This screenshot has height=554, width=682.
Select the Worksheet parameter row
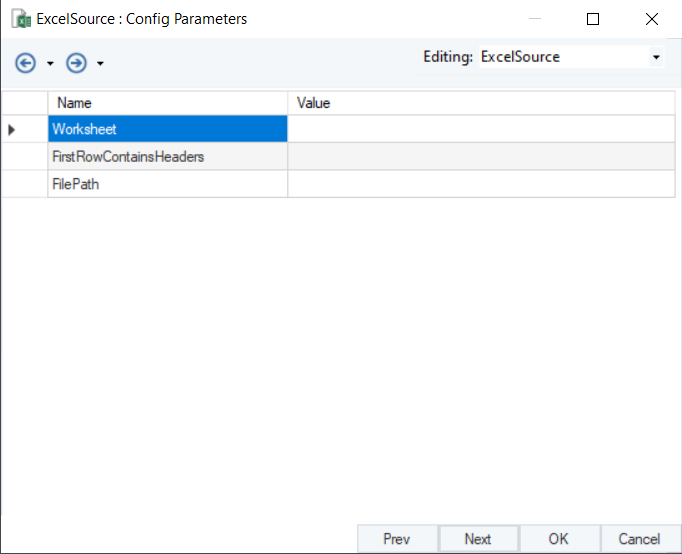tap(167, 129)
